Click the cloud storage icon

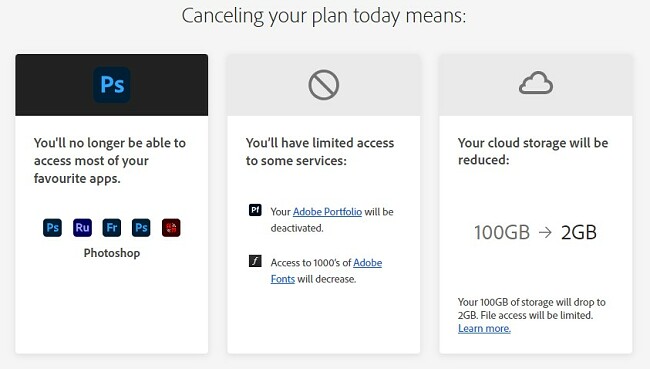(536, 83)
